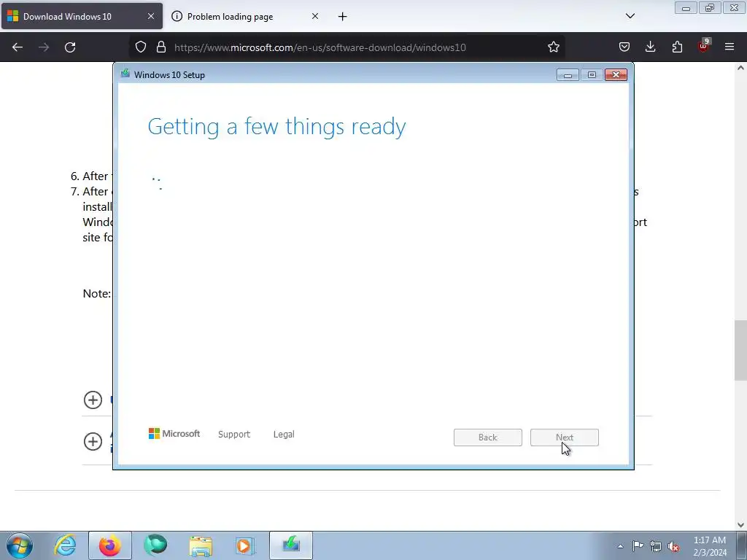Click the Support link in Setup

tap(234, 435)
